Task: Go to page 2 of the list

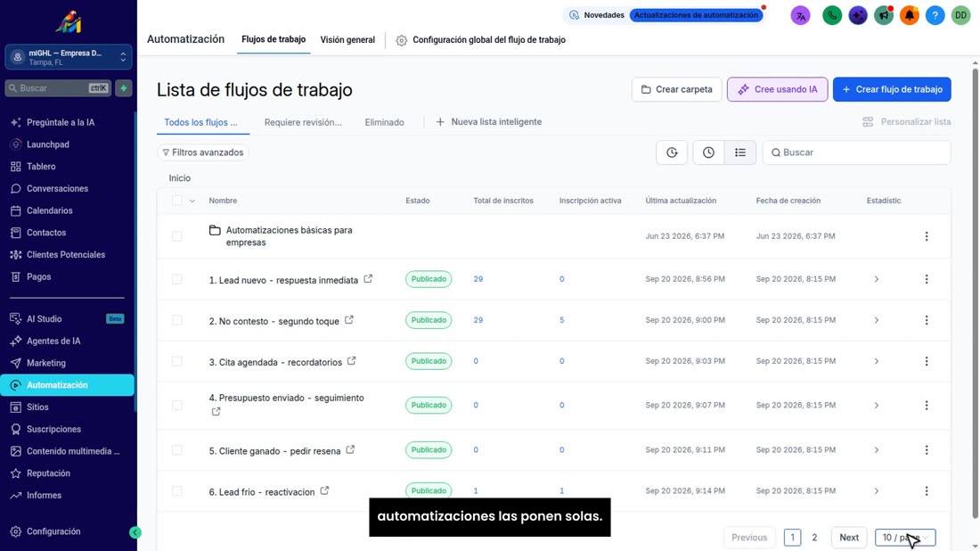Action: pyautogui.click(x=814, y=538)
